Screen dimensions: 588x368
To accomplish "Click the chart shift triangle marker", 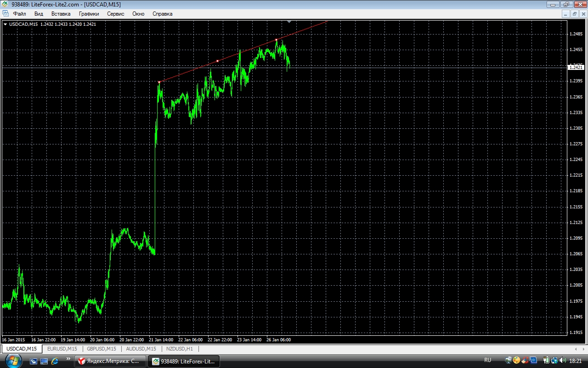I will pyautogui.click(x=289, y=21).
